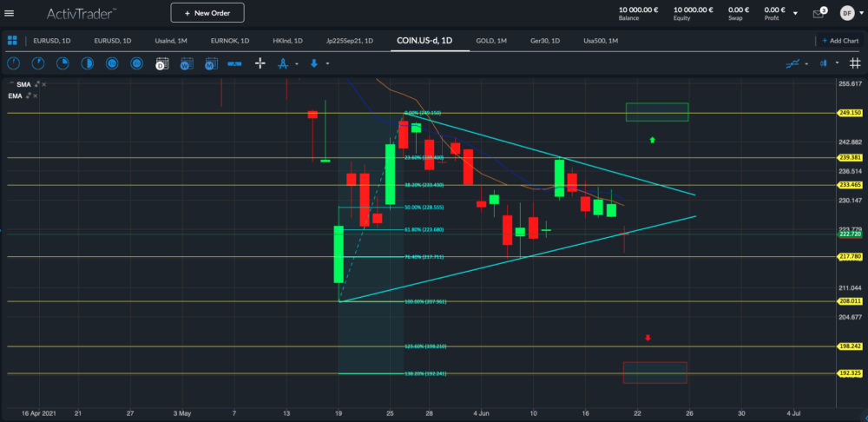Viewport: 868px width, 422px height.
Task: Click the 249.150 price label on axis
Action: point(851,112)
